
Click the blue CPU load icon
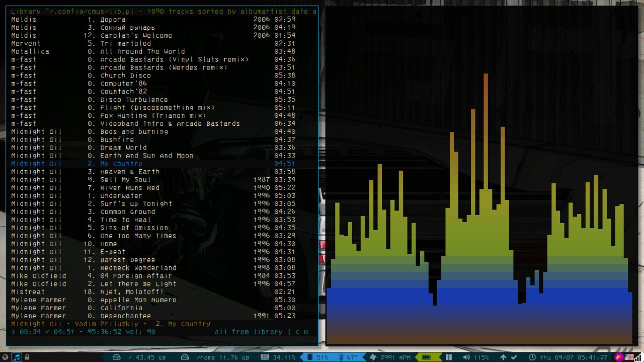[x=310, y=357]
